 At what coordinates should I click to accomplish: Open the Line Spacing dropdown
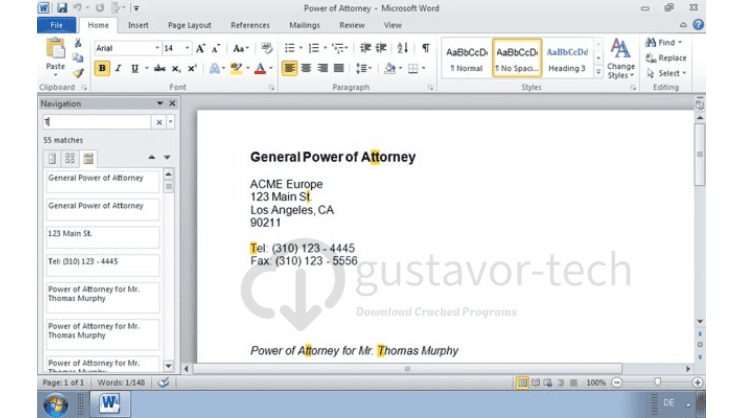(x=363, y=68)
